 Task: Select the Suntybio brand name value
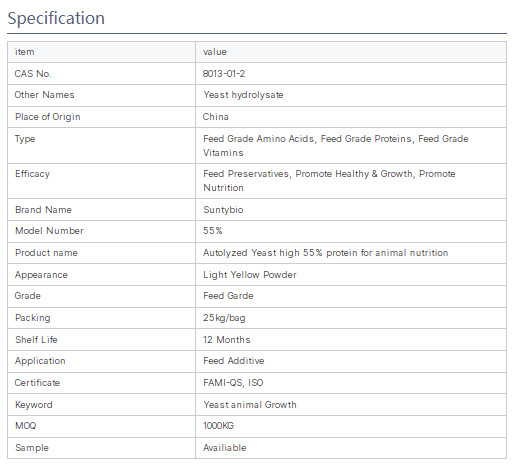(223, 210)
